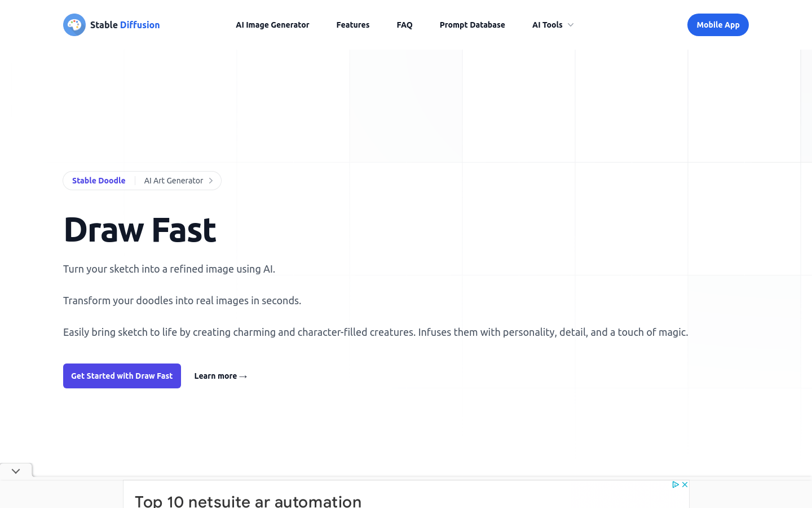Click the Stable Diffusion palette logo icon
The height and width of the screenshot is (508, 812).
click(x=74, y=25)
